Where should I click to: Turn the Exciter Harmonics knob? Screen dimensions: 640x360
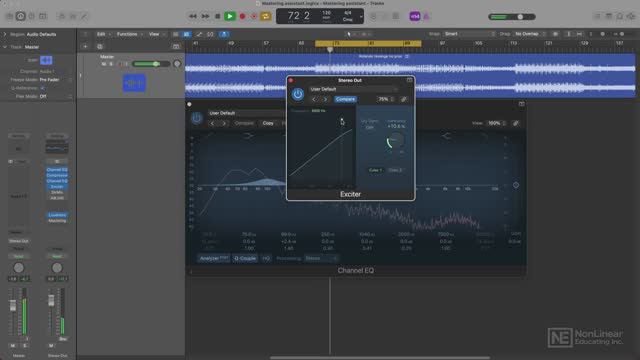click(x=395, y=141)
